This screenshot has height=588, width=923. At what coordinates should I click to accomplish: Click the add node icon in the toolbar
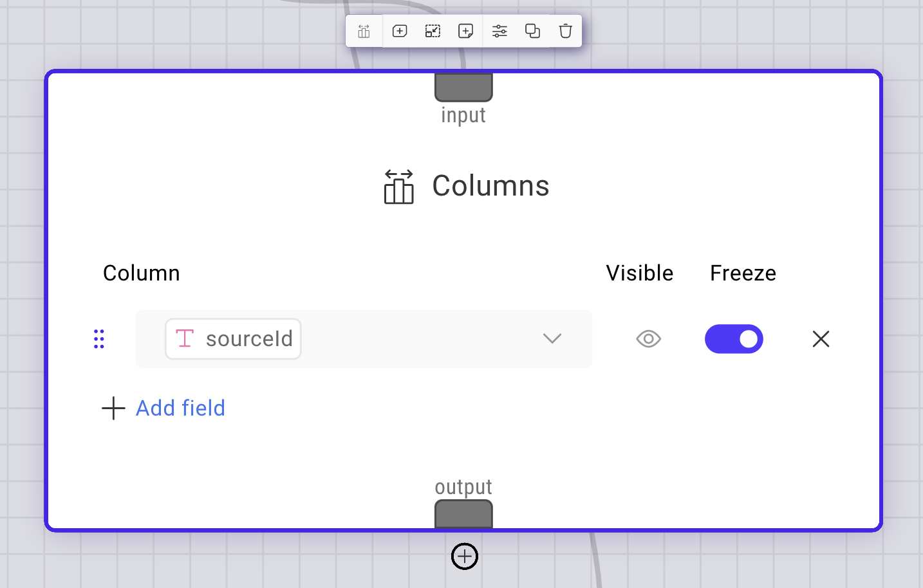coord(399,31)
